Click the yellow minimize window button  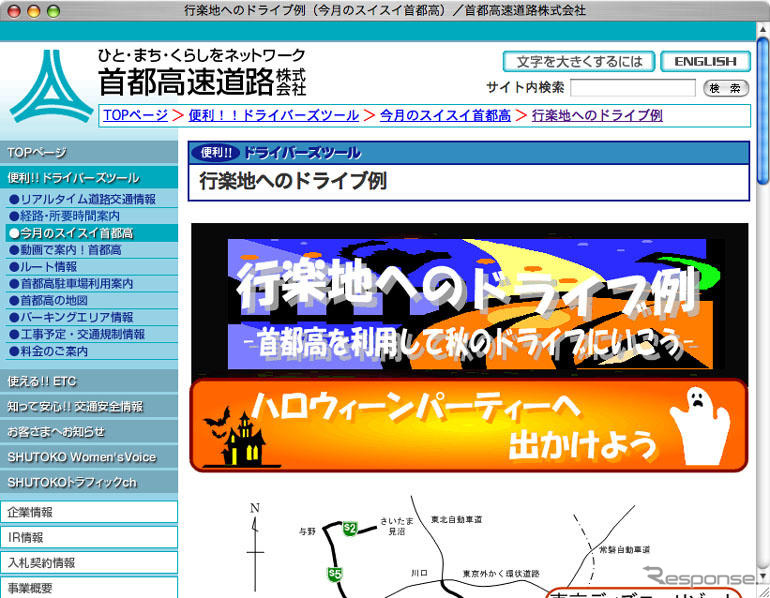pos(33,11)
